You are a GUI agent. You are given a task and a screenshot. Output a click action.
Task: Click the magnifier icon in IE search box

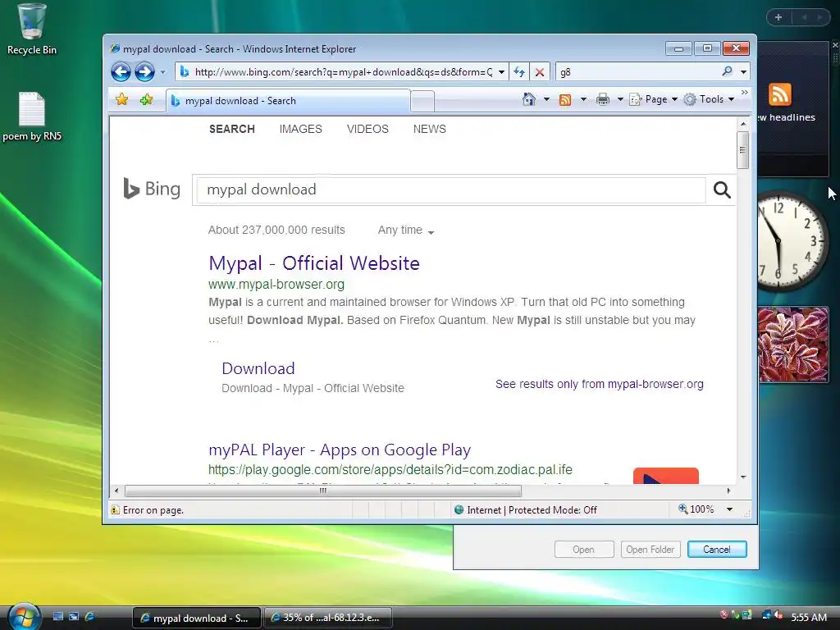pyautogui.click(x=727, y=71)
